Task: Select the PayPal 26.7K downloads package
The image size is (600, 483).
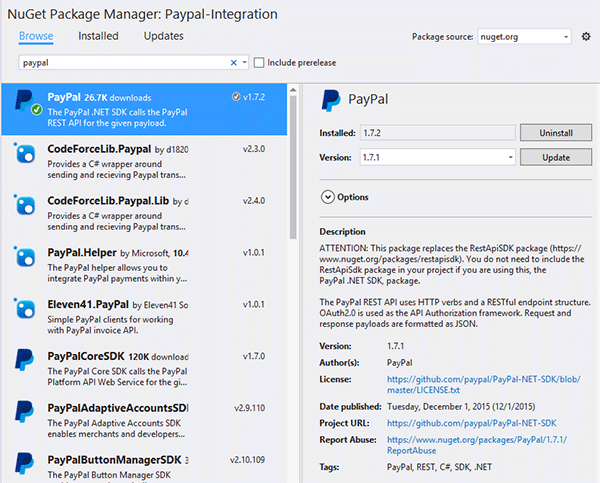Action: [144, 109]
